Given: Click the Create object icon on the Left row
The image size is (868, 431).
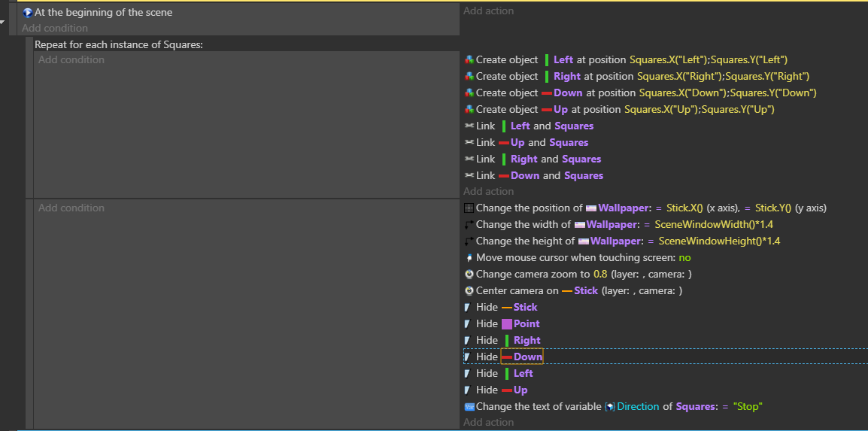Looking at the screenshot, I should click(x=469, y=59).
